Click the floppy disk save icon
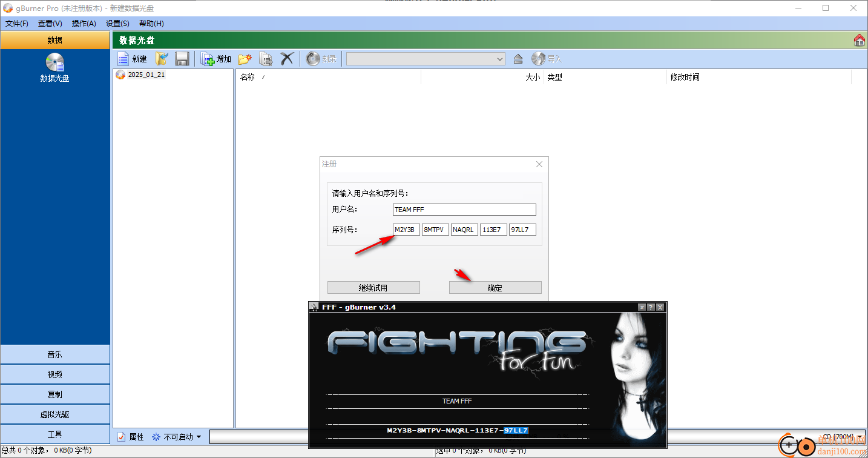Image resolution: width=868 pixels, height=458 pixels. click(182, 59)
